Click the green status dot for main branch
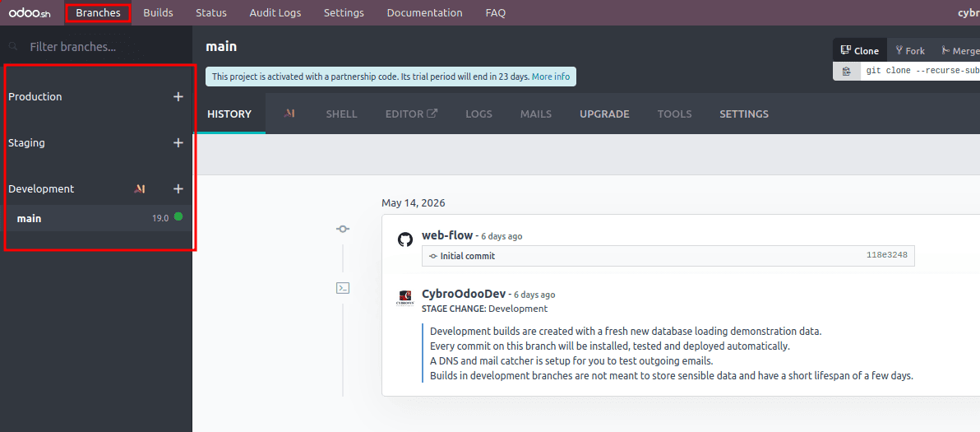The width and height of the screenshot is (980, 432). (x=178, y=217)
